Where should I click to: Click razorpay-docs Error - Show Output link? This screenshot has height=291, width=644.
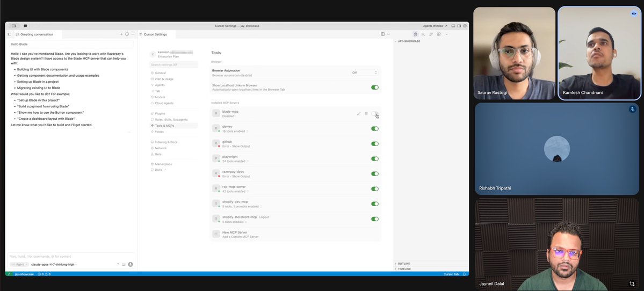[236, 177]
